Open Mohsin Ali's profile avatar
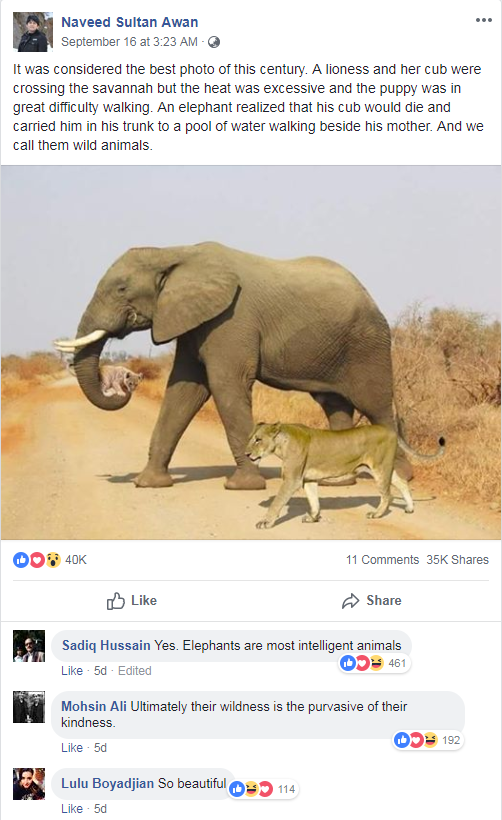This screenshot has width=502, height=820. pyautogui.click(x=29, y=707)
